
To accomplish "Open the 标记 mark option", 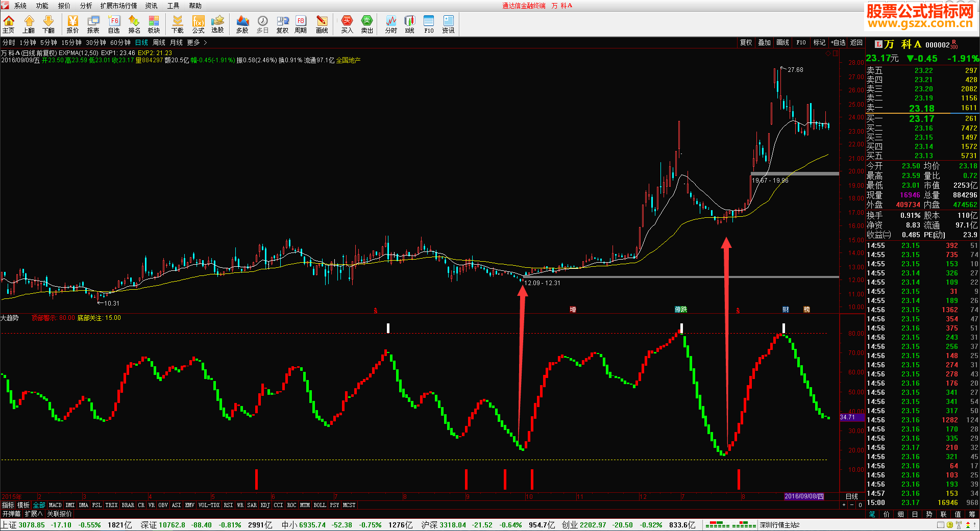I will point(820,42).
